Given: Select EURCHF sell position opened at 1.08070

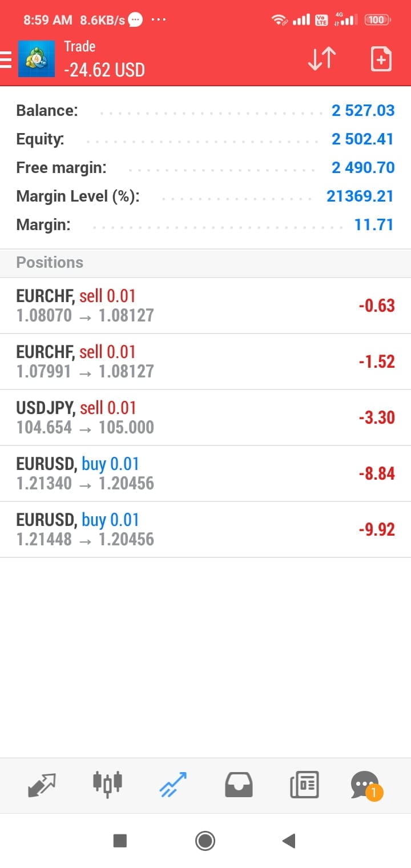Looking at the screenshot, I should (x=205, y=306).
